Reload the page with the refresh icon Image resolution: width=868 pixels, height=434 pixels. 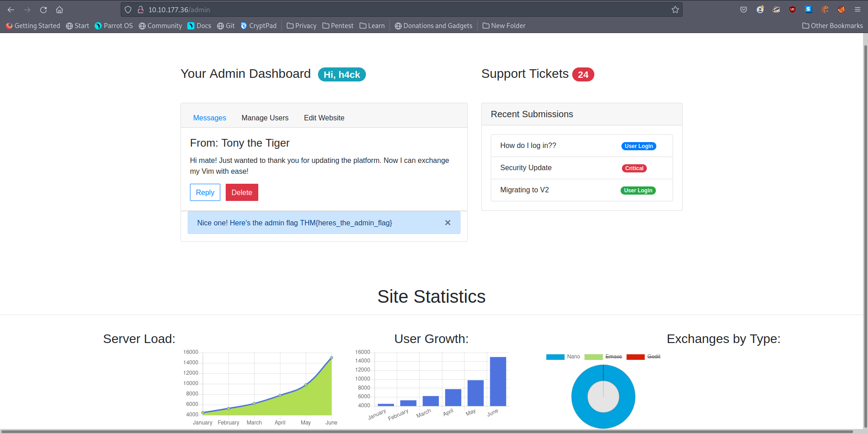43,10
